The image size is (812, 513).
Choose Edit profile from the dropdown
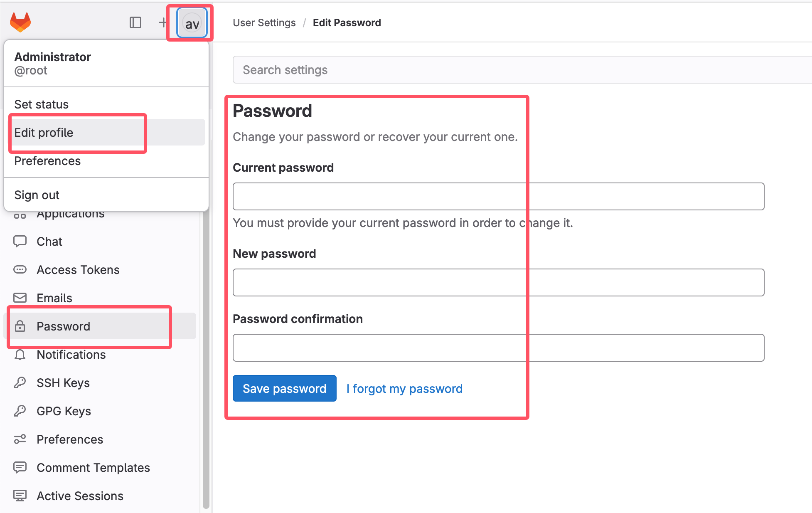pos(44,133)
